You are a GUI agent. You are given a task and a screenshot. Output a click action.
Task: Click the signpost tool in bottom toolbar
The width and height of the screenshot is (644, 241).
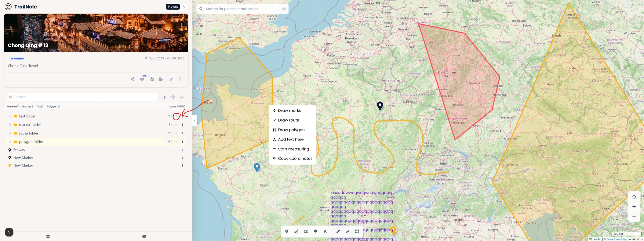(x=315, y=231)
